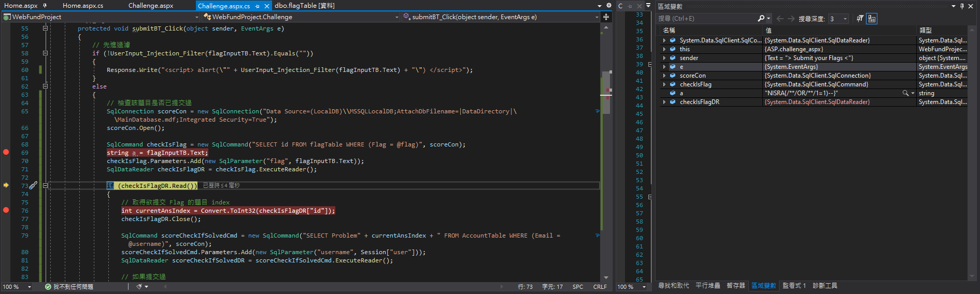
Task: Open the editor tab list dropdown arrow
Action: coord(600,6)
